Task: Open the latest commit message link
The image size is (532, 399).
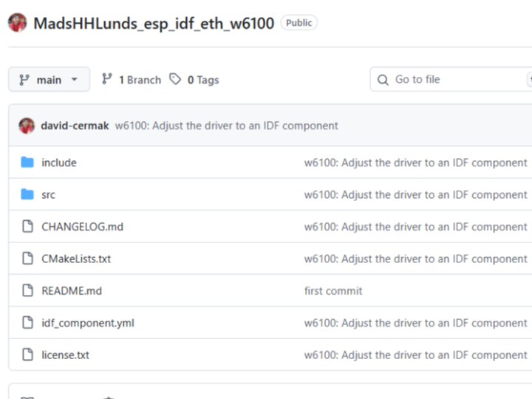Action: click(226, 126)
